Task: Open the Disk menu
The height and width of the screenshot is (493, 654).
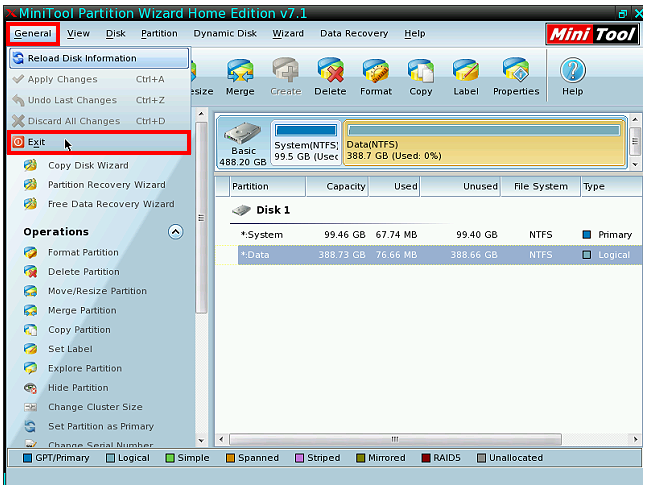Action: click(x=116, y=33)
